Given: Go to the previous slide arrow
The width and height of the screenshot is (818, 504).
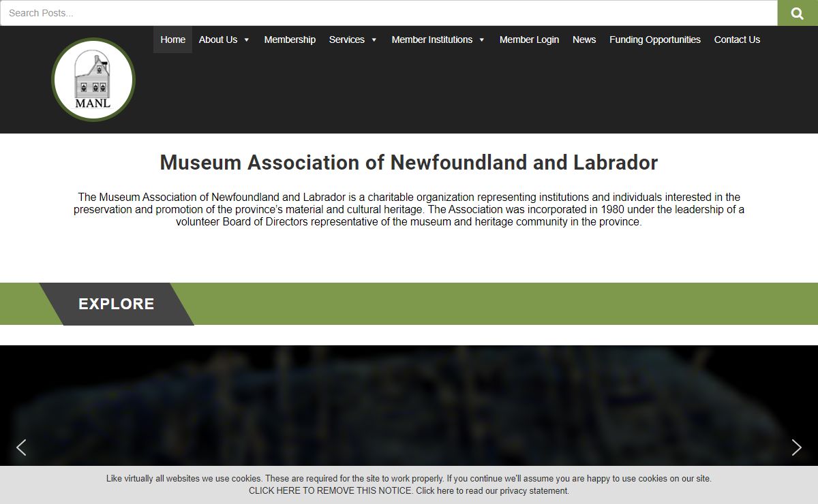Looking at the screenshot, I should (21, 447).
